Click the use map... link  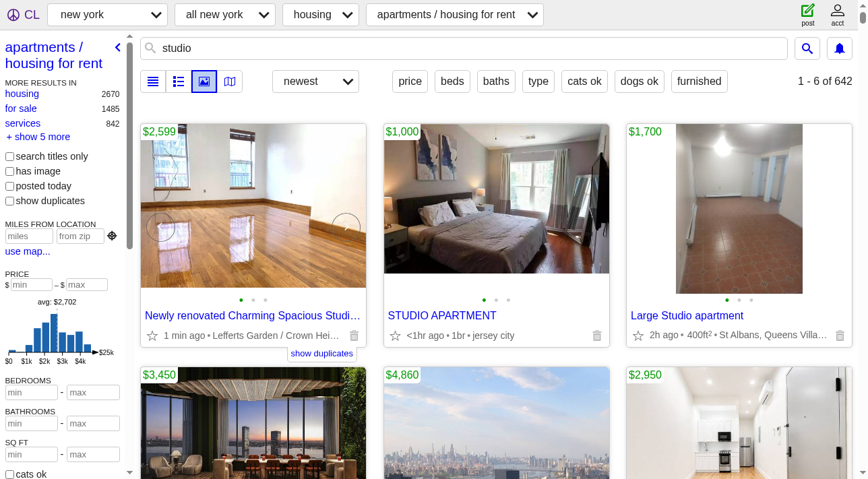(28, 251)
